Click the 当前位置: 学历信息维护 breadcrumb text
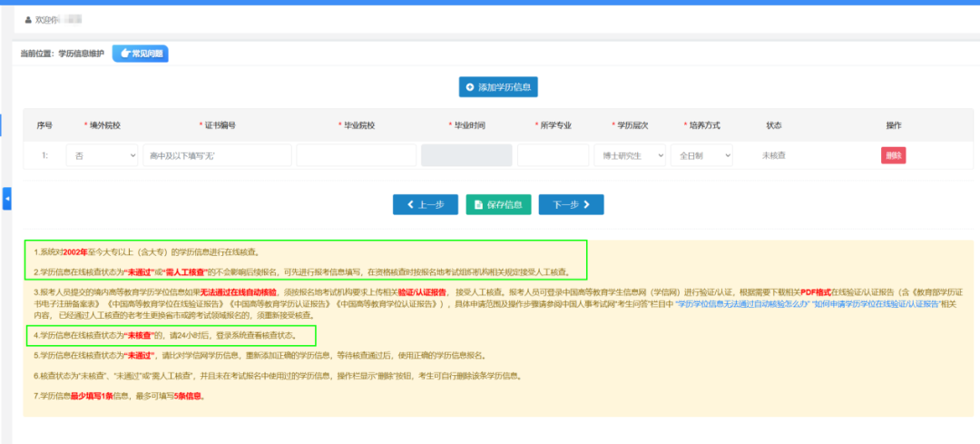Image resolution: width=980 pixels, height=444 pixels. pyautogui.click(x=62, y=54)
